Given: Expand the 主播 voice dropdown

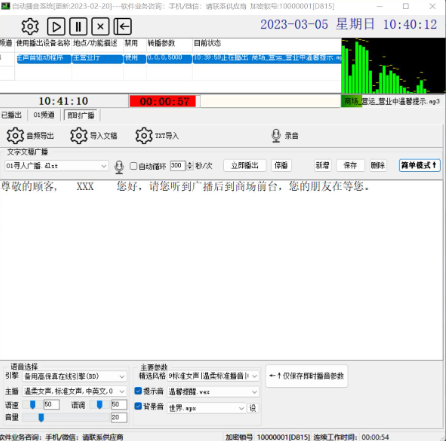Looking at the screenshot, I should point(74,391).
